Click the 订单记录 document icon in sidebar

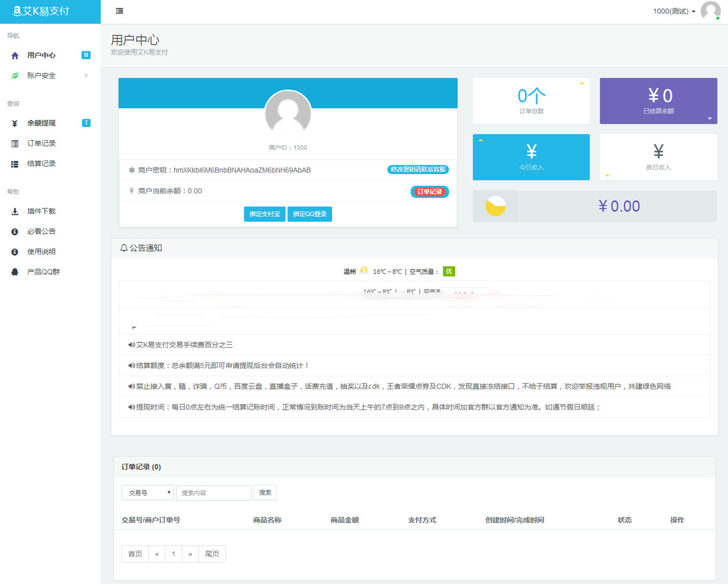pyautogui.click(x=15, y=143)
